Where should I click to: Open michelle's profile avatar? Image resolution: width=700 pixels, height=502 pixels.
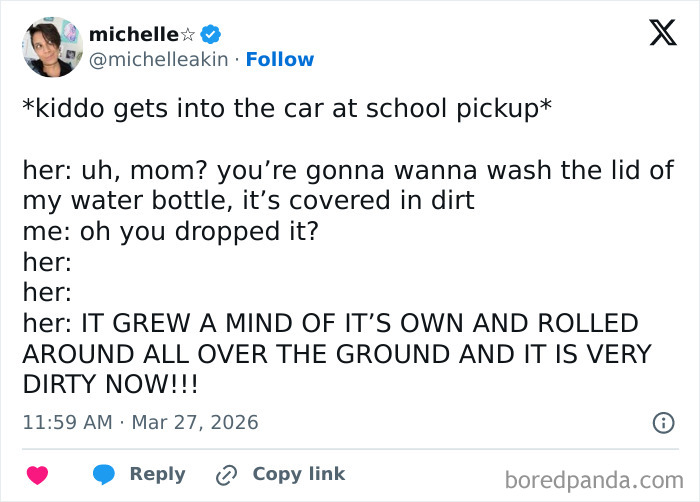pyautogui.click(x=51, y=47)
